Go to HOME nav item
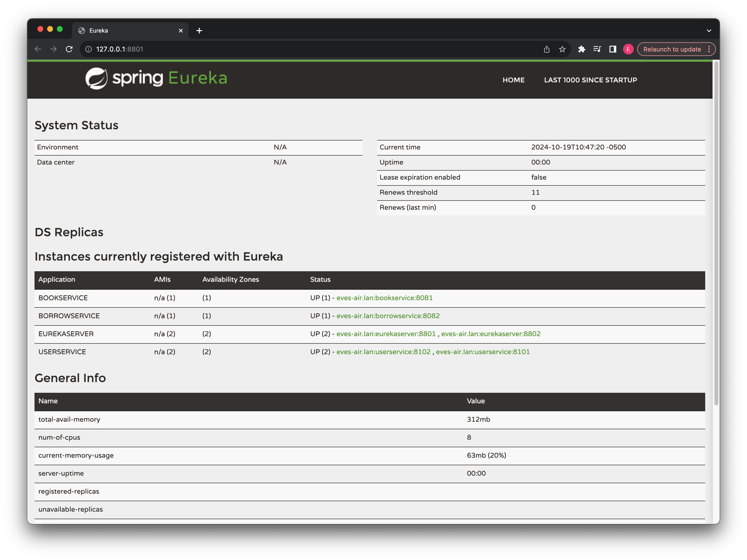This screenshot has height=560, width=747. click(513, 80)
